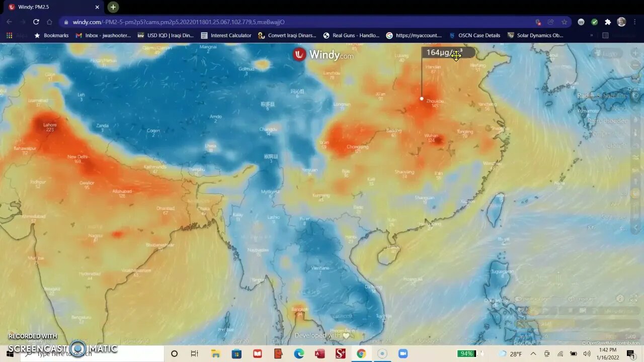Open Microsoft Access from the taskbar
The height and width of the screenshot is (362, 644).
(x=319, y=353)
